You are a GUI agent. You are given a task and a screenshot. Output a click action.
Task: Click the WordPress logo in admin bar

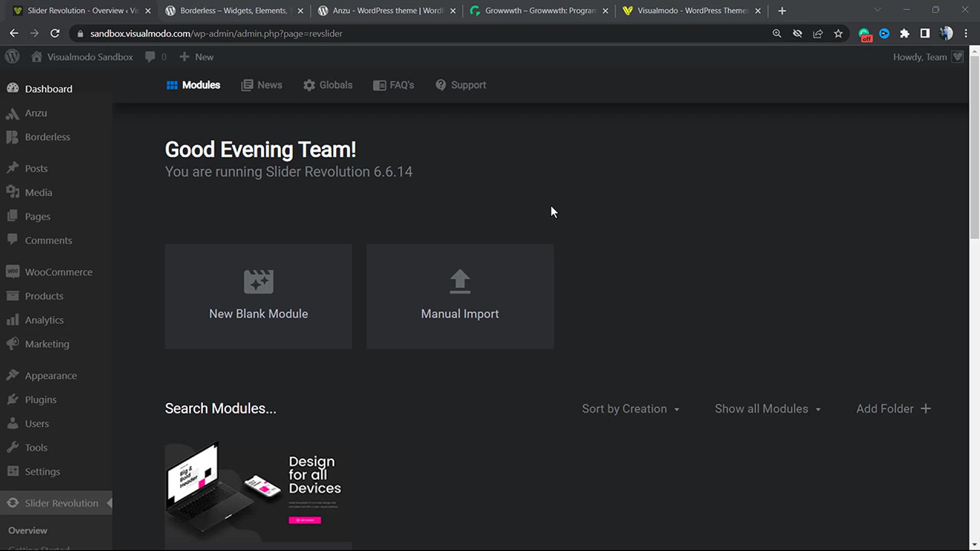pos(12,57)
